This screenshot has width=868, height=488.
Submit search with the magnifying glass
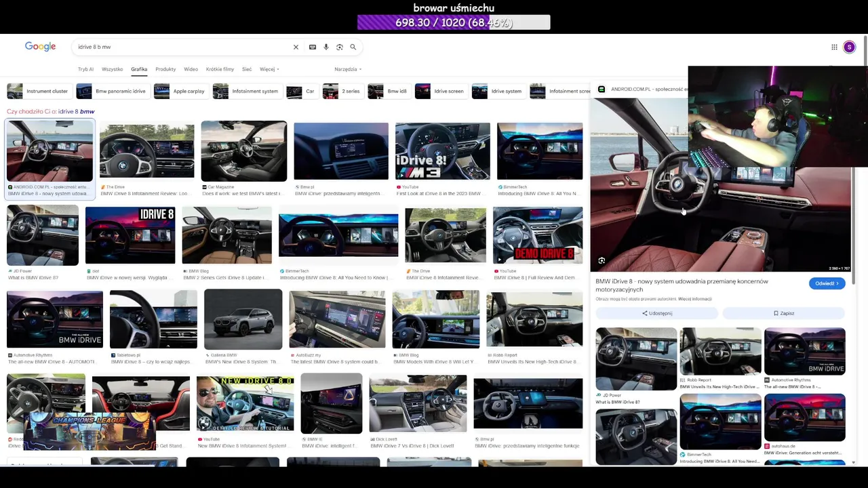353,47
